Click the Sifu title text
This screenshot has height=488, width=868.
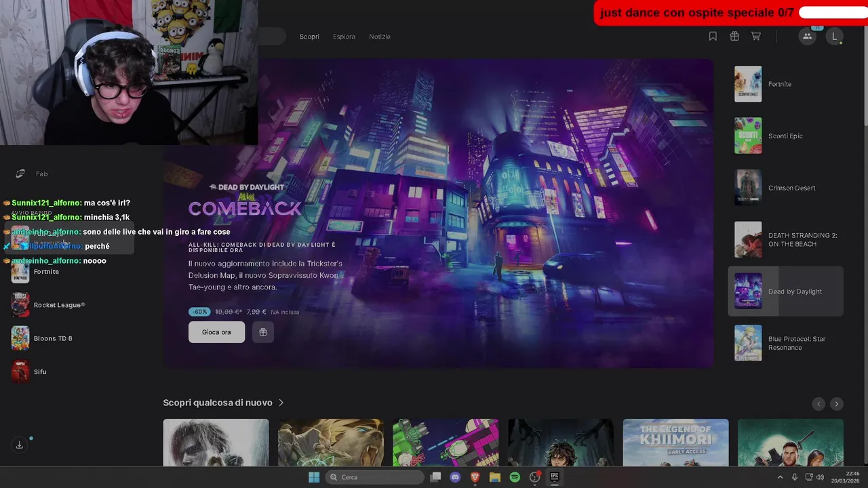[40, 371]
